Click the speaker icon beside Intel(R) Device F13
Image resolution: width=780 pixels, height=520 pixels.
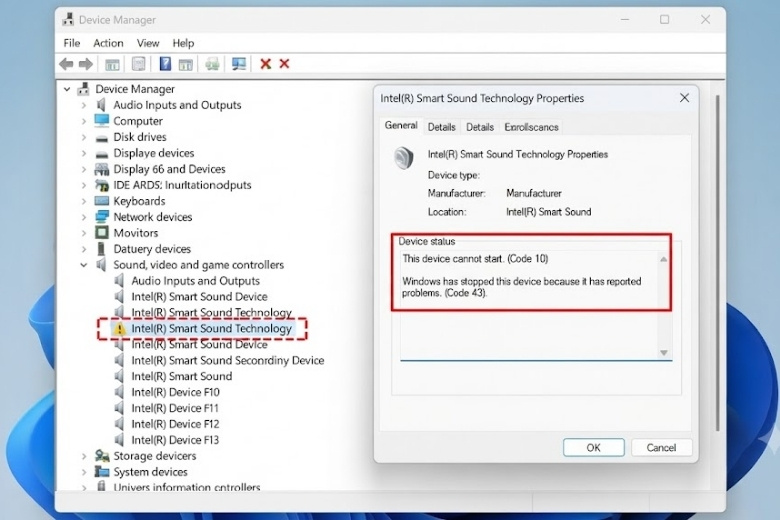pyautogui.click(x=119, y=440)
